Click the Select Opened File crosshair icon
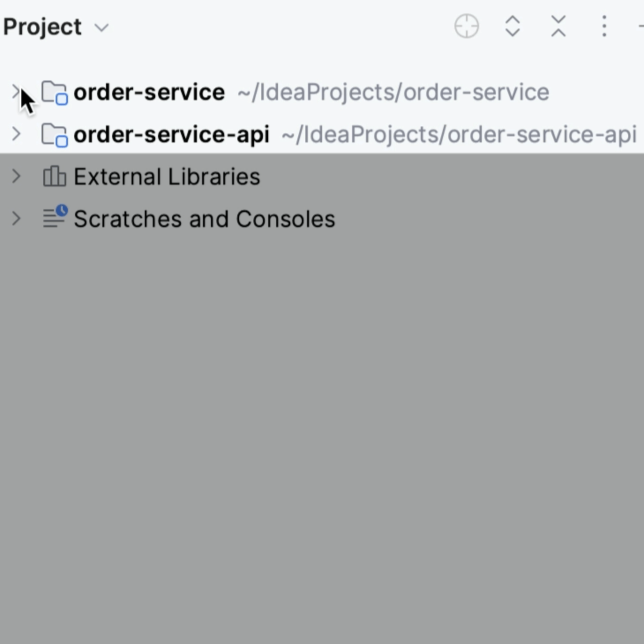 pos(466,26)
